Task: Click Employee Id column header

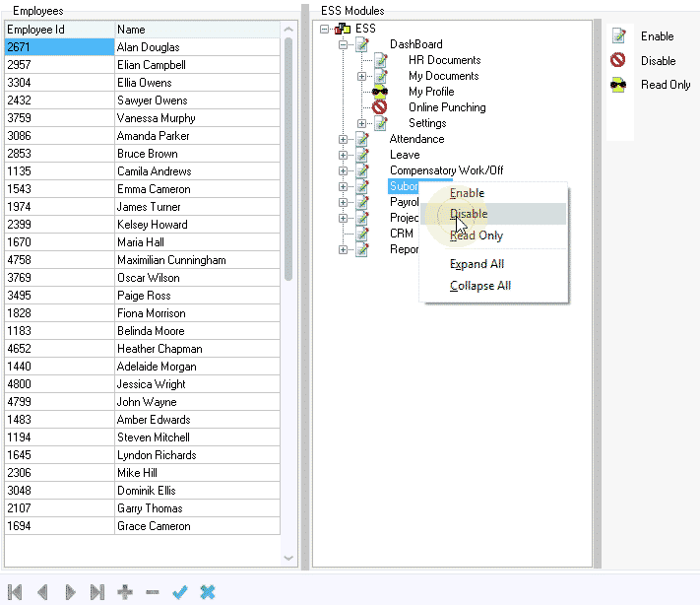Action: [59, 30]
